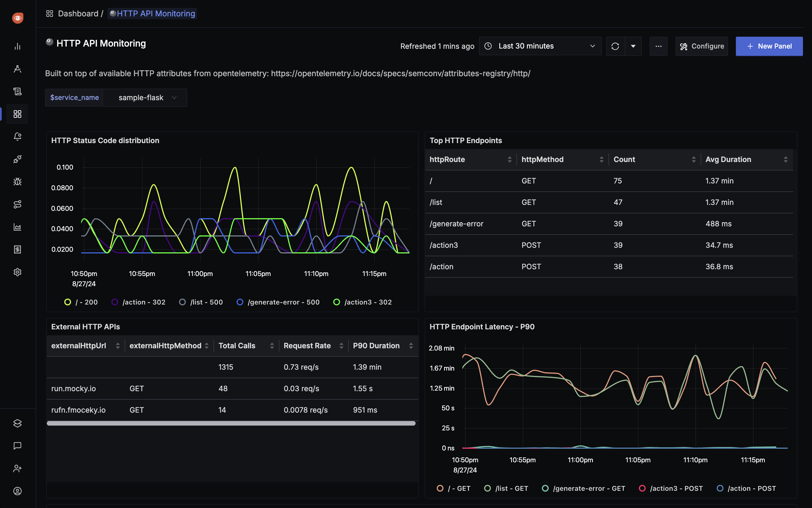Screen dimensions: 812x508
Task: Click the New Panel button
Action: pyautogui.click(x=769, y=46)
